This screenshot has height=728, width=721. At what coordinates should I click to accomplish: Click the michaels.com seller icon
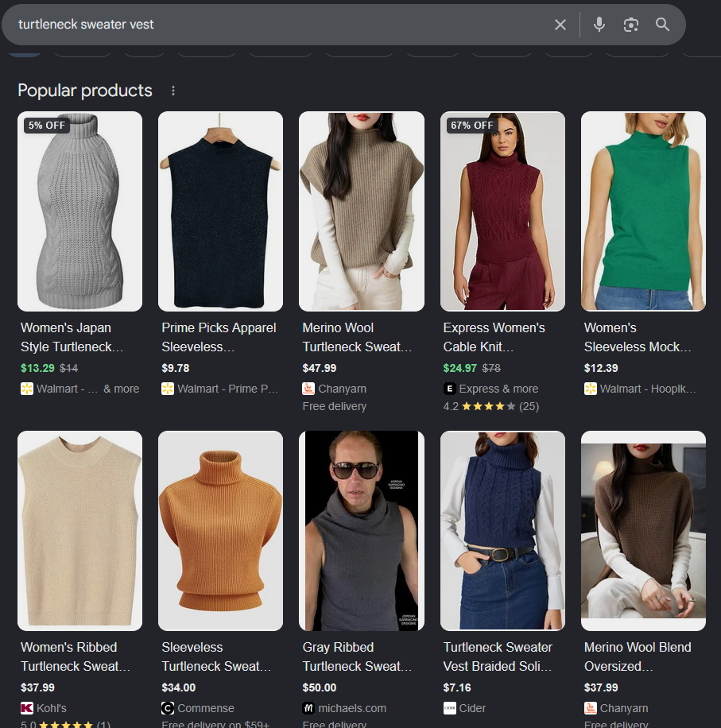308,708
